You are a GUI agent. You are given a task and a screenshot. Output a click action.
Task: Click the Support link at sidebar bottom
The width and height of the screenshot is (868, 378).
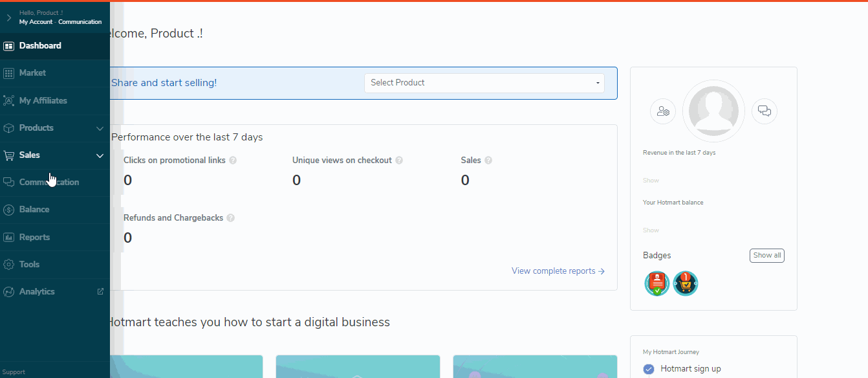(x=14, y=372)
